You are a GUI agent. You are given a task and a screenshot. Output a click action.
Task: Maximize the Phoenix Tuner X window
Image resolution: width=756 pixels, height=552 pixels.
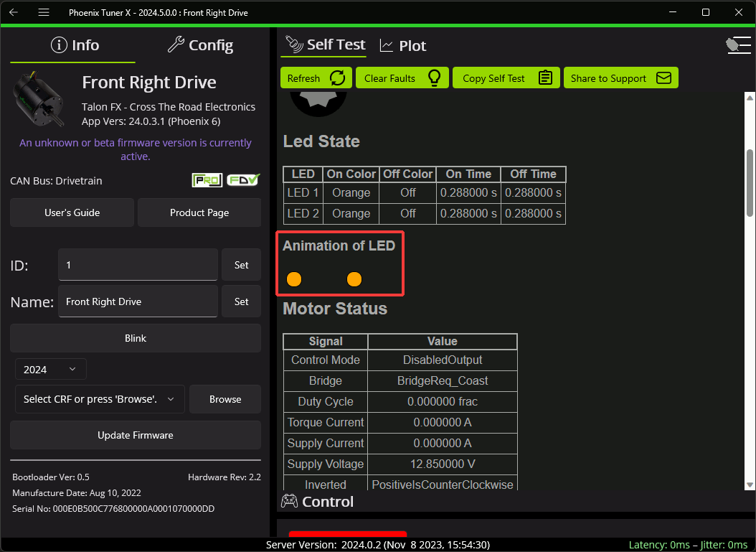pyautogui.click(x=705, y=12)
